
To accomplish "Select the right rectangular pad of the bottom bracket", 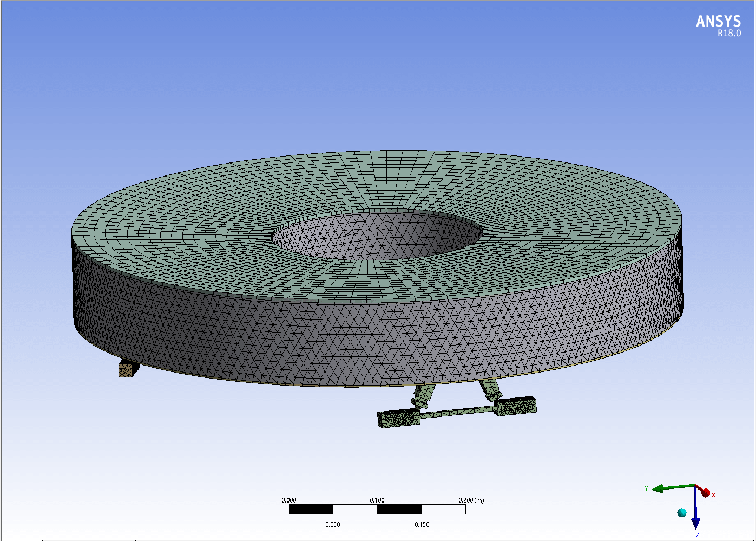I will [x=516, y=406].
